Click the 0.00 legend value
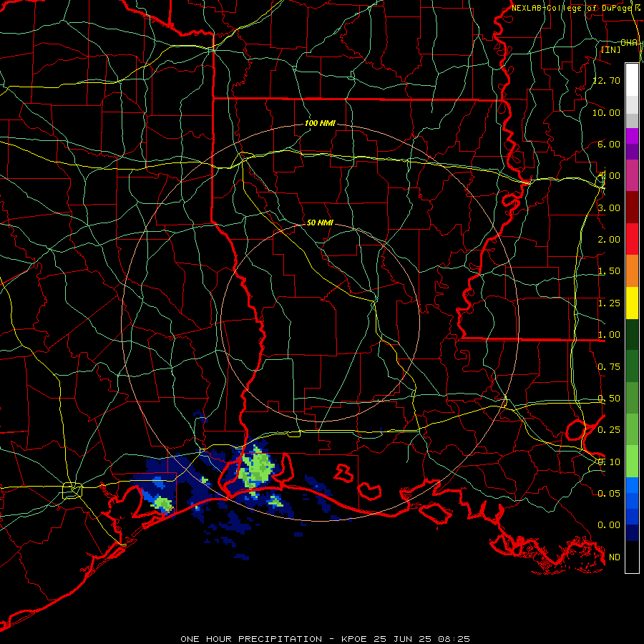 609,525
